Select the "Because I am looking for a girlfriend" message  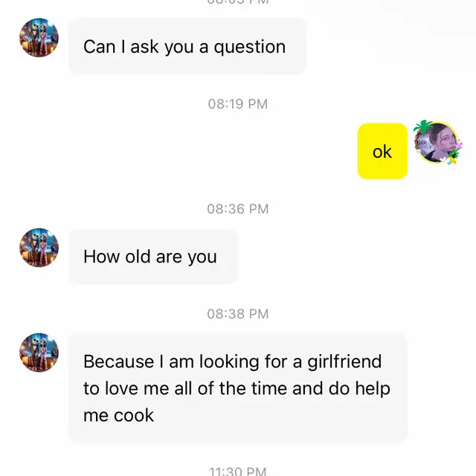point(238,388)
